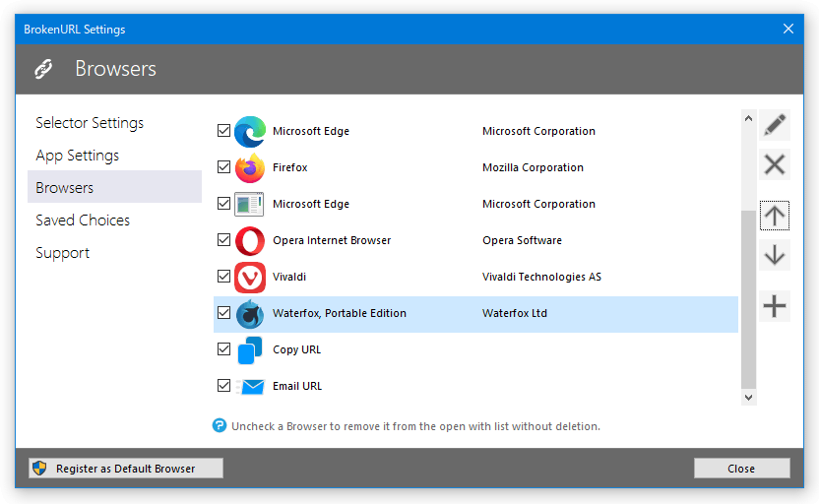This screenshot has height=504, width=819.
Task: Click the chain link icon in header
Action: coord(44,69)
